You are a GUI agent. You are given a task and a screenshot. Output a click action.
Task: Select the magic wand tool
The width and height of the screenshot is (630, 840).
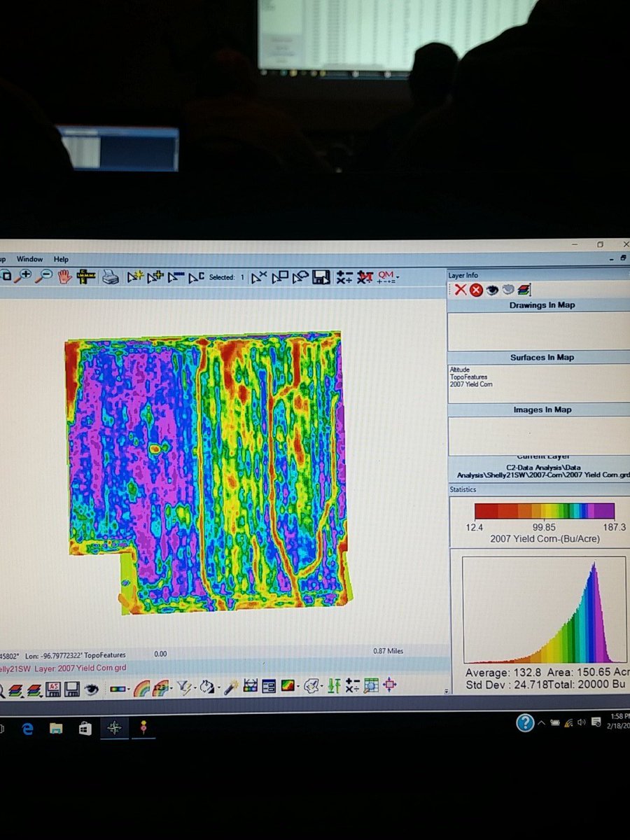pos(230,688)
